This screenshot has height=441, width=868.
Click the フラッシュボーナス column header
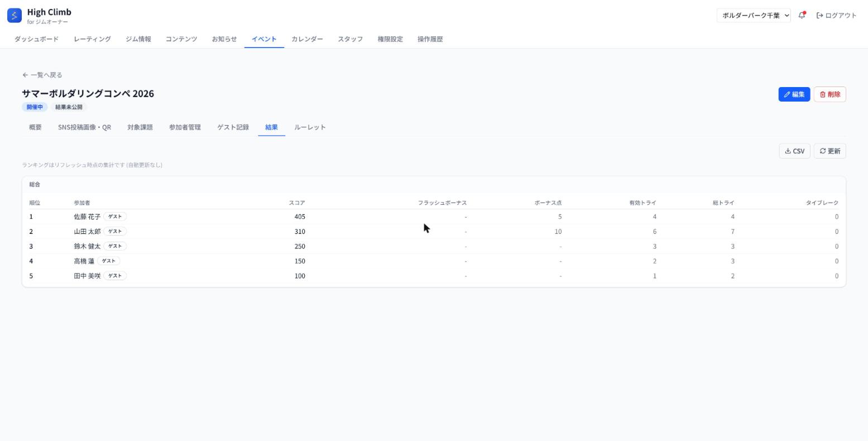point(442,203)
